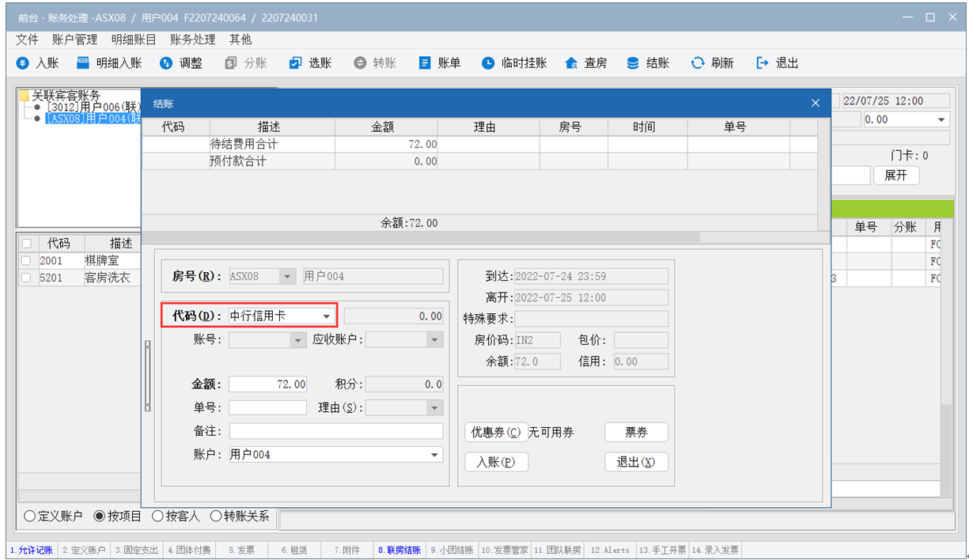Tick the checkbox for row 2001
This screenshot has width=969, height=560.
26,260
